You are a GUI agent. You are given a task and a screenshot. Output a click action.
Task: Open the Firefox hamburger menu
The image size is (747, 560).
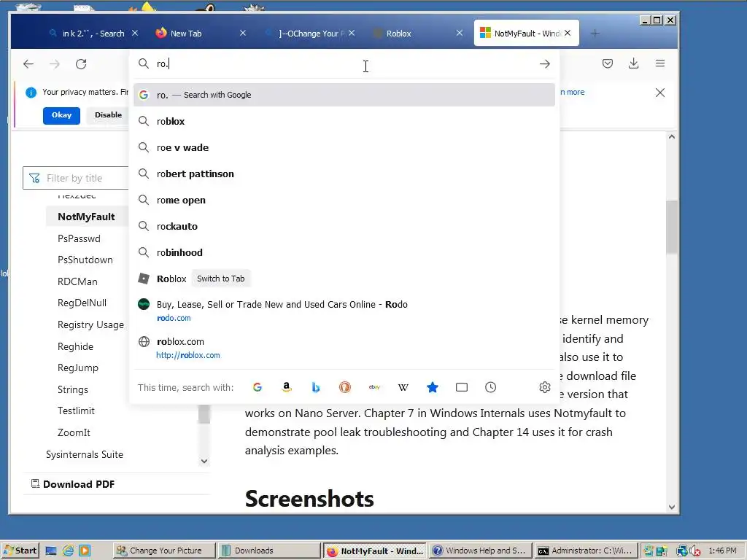pos(659,63)
